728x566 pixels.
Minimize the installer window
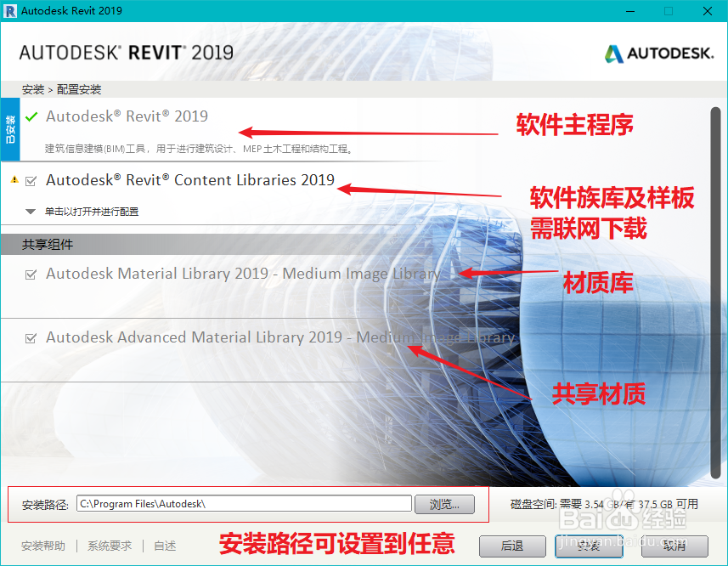coord(630,11)
